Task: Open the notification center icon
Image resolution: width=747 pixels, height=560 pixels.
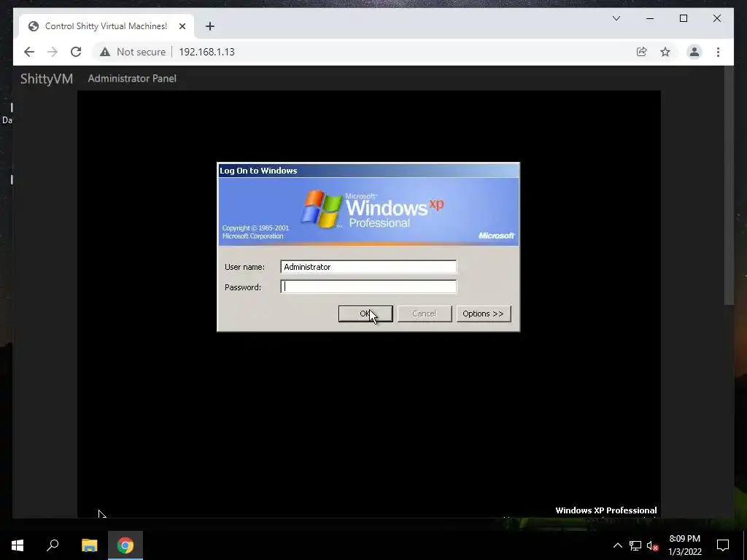Action: point(723,545)
